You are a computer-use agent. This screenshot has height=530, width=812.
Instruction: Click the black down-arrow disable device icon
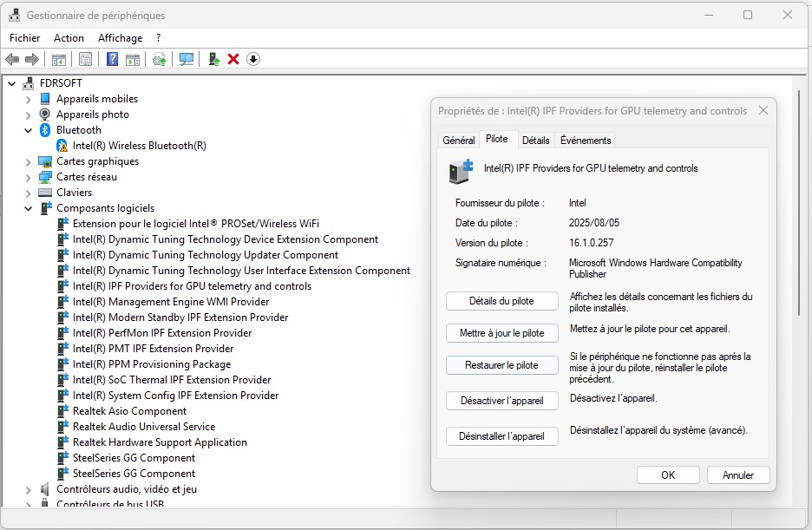click(x=253, y=59)
